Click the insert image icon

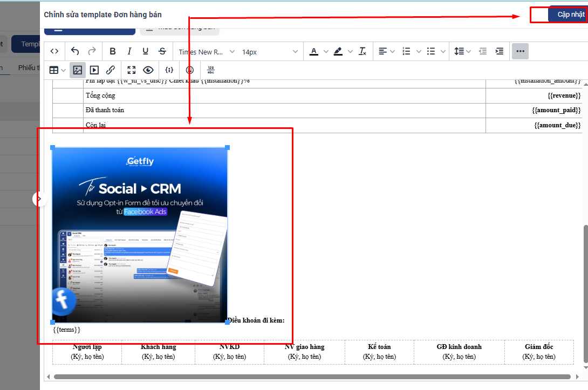click(78, 70)
